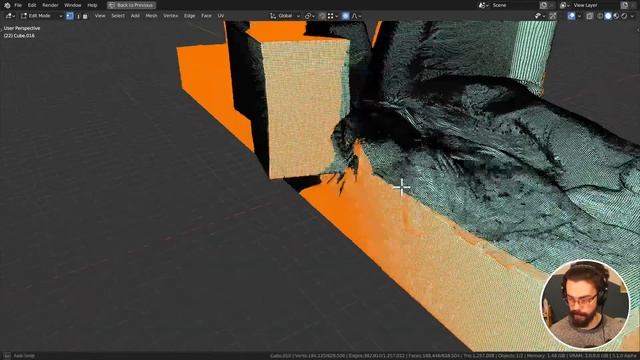The height and width of the screenshot is (360, 640).
Task: Open the UV menu
Action: [221, 16]
